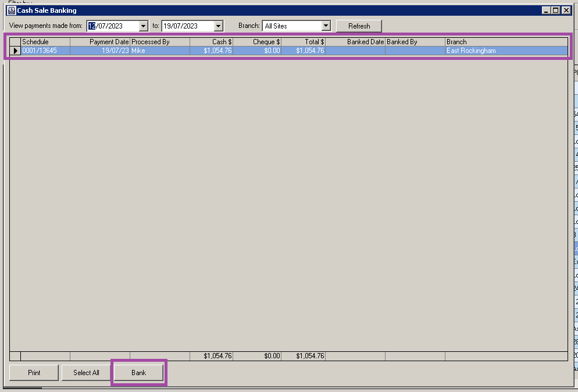Open the 'to' date dropdown arrow
578x392 pixels.
pos(219,26)
